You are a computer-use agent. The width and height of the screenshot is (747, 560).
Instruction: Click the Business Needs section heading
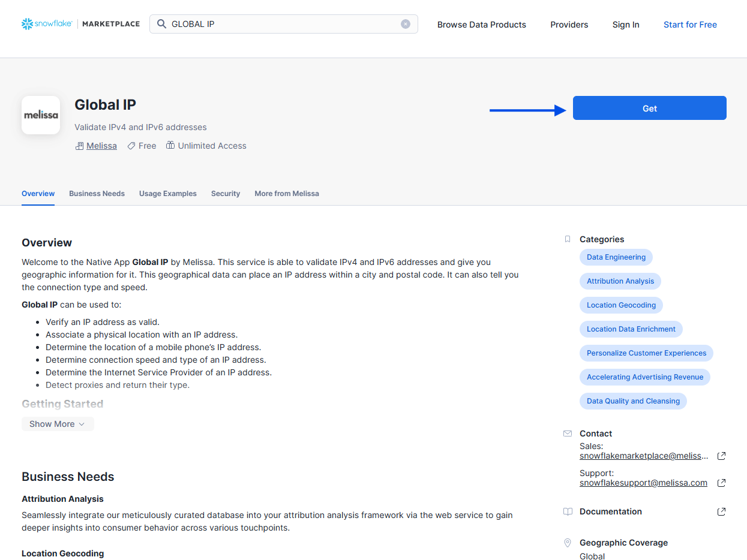coord(68,477)
